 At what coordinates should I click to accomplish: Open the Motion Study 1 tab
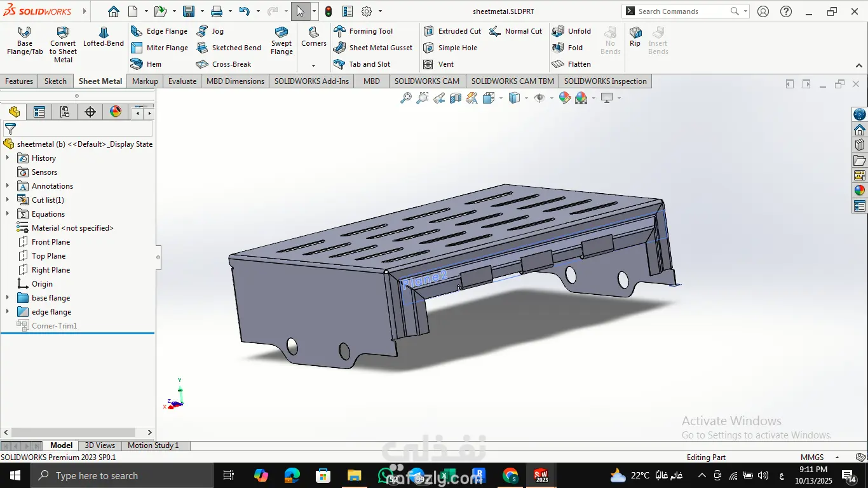point(153,445)
